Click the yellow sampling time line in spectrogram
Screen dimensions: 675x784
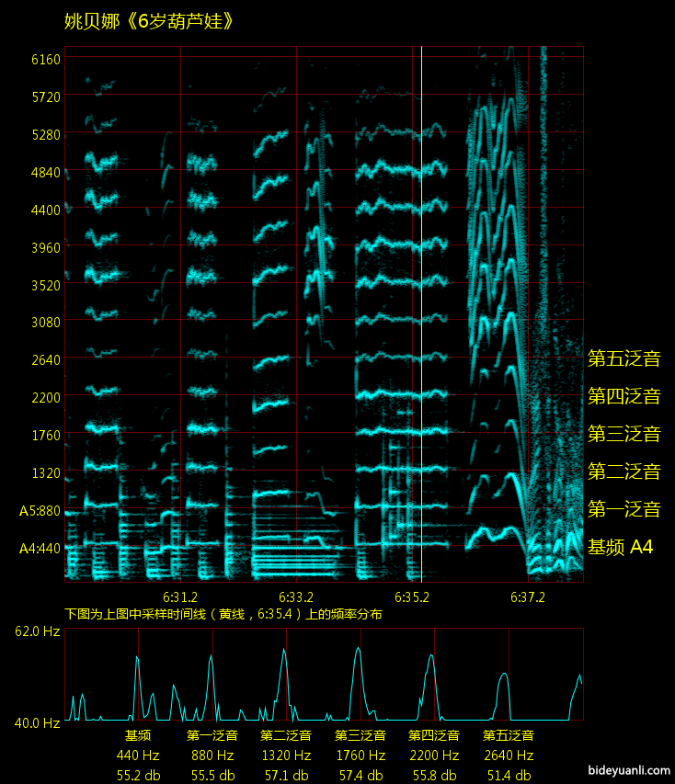point(421,312)
